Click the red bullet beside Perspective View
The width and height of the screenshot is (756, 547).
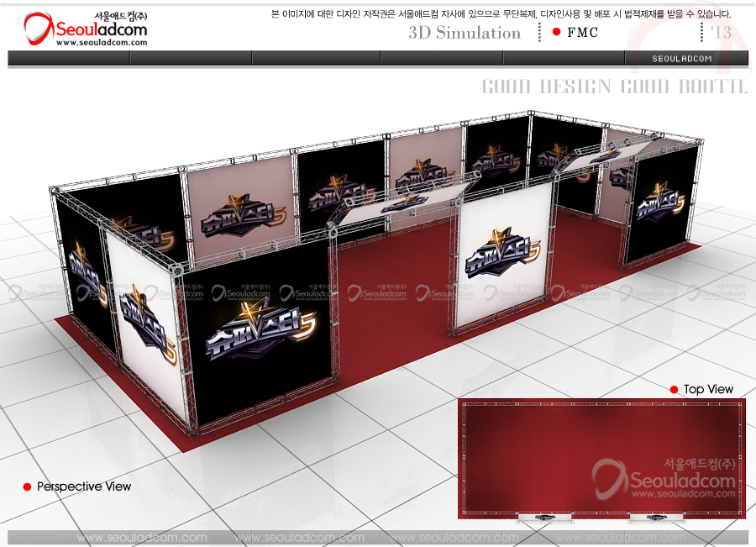click(27, 487)
